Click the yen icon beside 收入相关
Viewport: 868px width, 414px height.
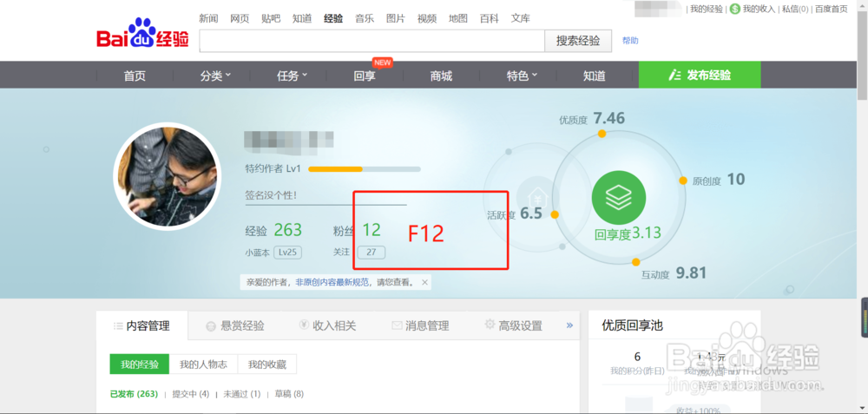pyautogui.click(x=303, y=325)
